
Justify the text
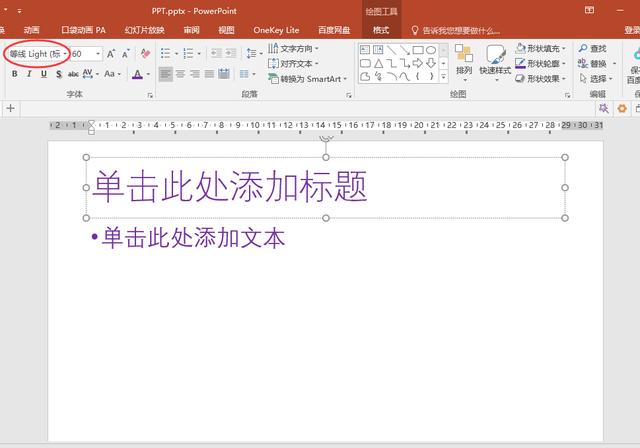[209, 74]
